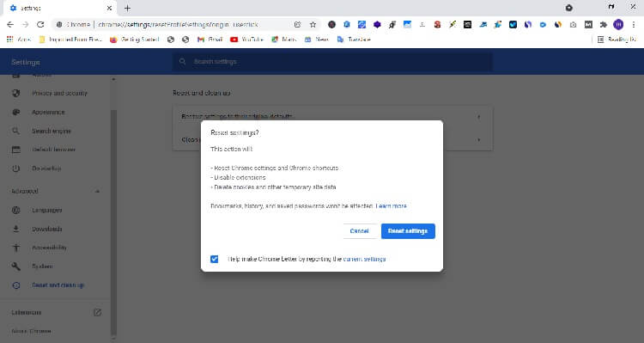Click the forward navigation arrow
Screen dimensions: 644x343
pos(26,25)
